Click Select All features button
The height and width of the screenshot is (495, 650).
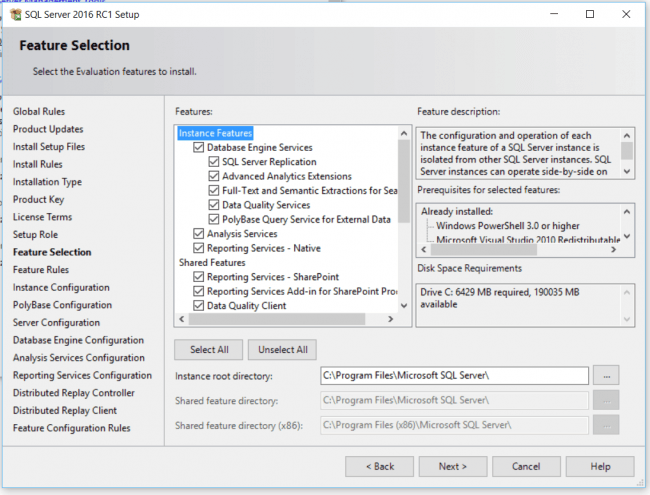pos(209,349)
